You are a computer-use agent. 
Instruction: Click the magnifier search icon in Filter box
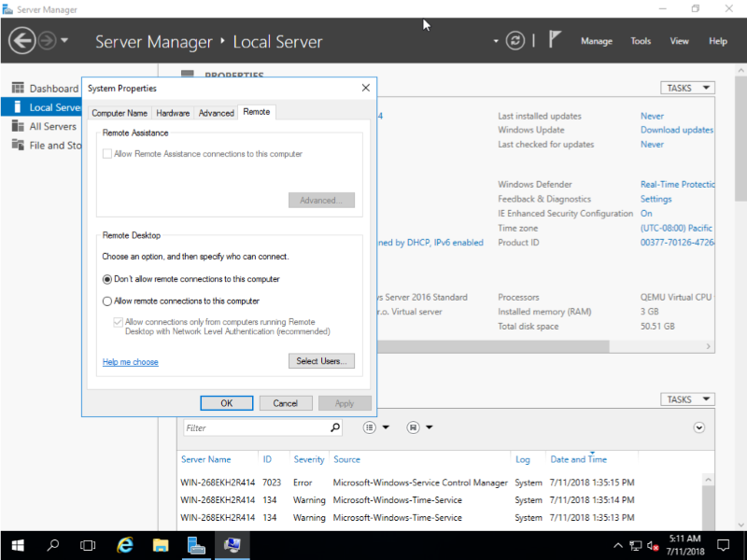(x=335, y=427)
